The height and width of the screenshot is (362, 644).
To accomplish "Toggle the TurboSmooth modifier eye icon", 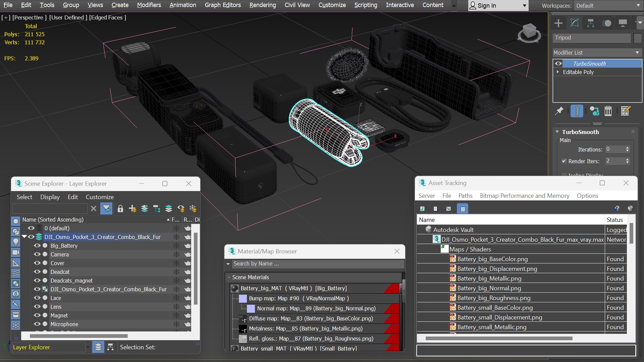I will [558, 64].
